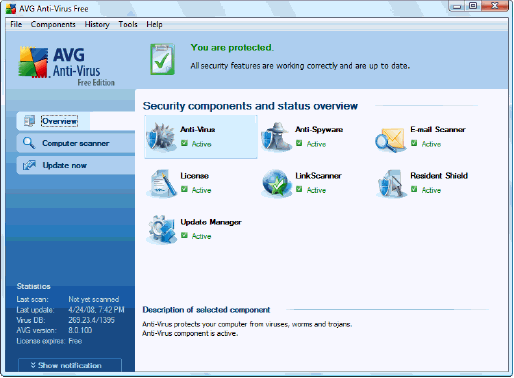Open the Update Manager gear icon

click(x=161, y=229)
